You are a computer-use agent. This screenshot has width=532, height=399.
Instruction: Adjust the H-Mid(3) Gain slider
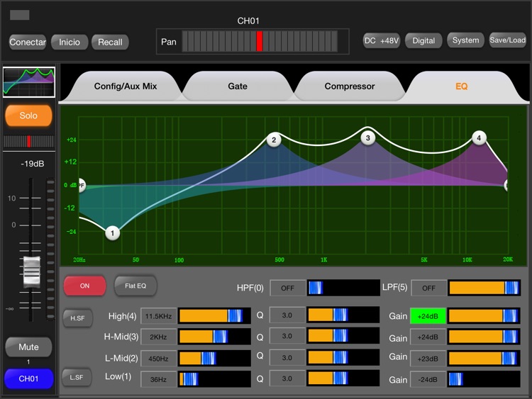[x=484, y=337]
